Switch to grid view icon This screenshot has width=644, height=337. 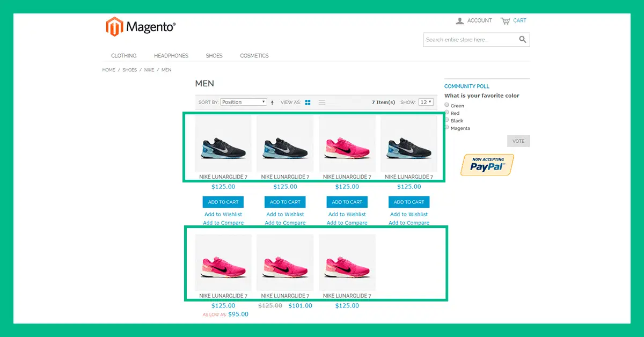point(308,102)
